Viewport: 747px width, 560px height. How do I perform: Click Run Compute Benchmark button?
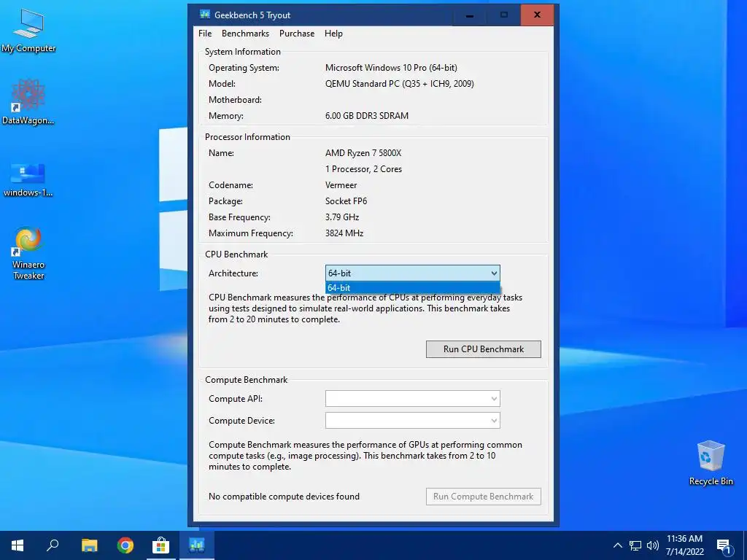[484, 496]
